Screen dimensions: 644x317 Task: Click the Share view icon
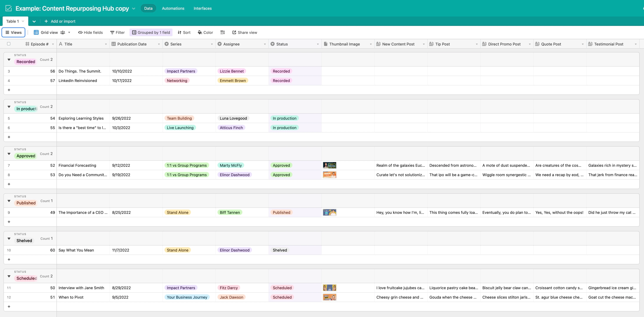click(x=234, y=33)
